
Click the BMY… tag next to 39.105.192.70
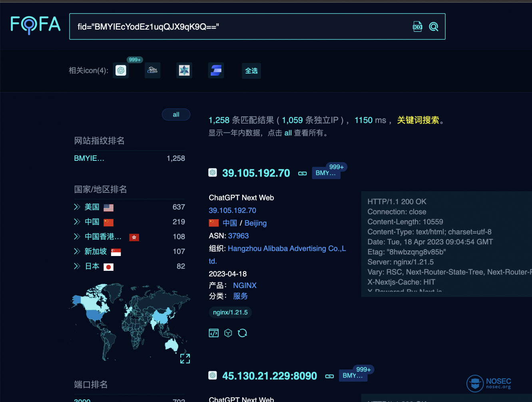tap(326, 173)
